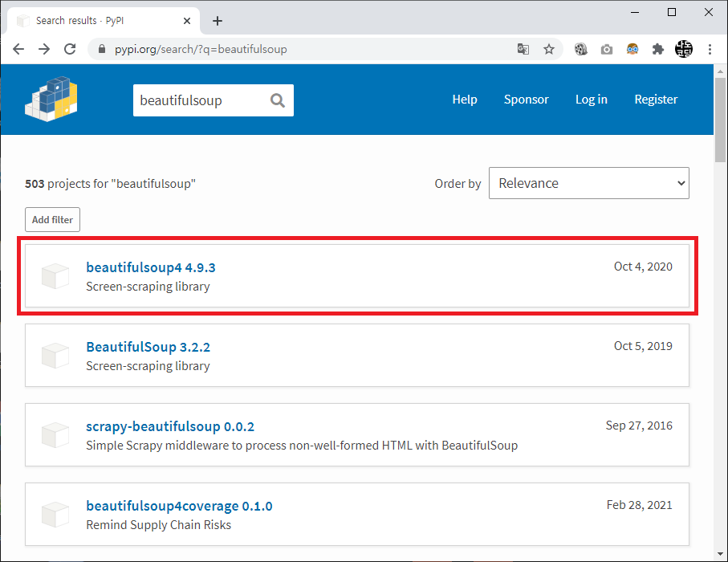Click the lock icon in address bar
This screenshot has width=728, height=562.
coord(102,49)
